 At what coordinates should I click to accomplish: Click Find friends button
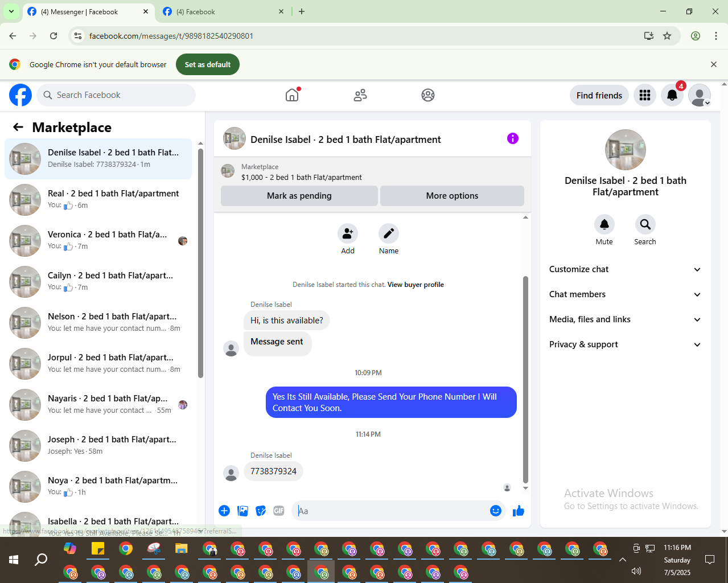coord(599,95)
